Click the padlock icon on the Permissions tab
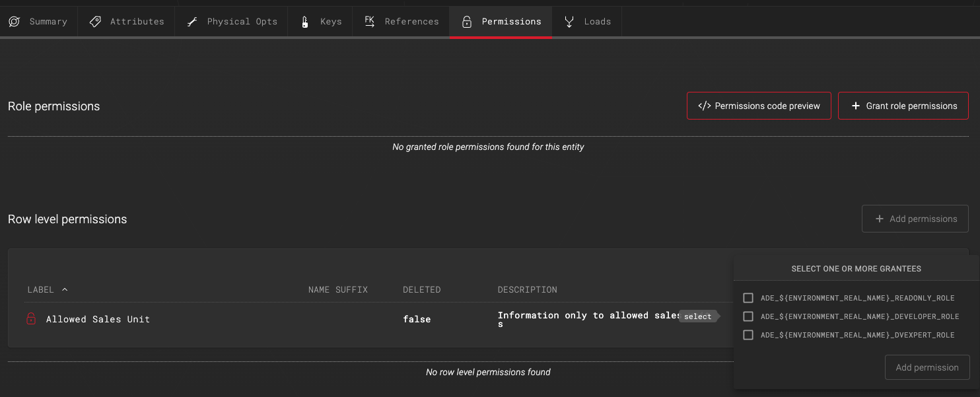Viewport: 980px width, 397px height. pos(467,21)
